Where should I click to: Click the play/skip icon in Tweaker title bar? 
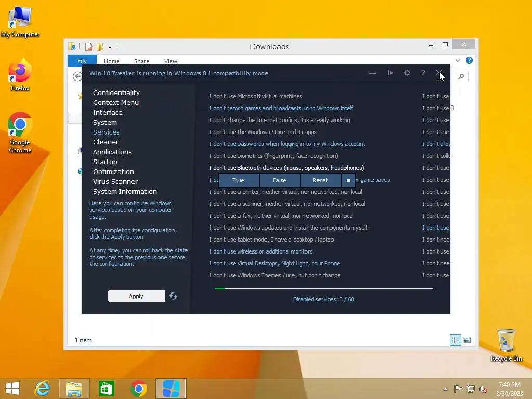(390, 73)
